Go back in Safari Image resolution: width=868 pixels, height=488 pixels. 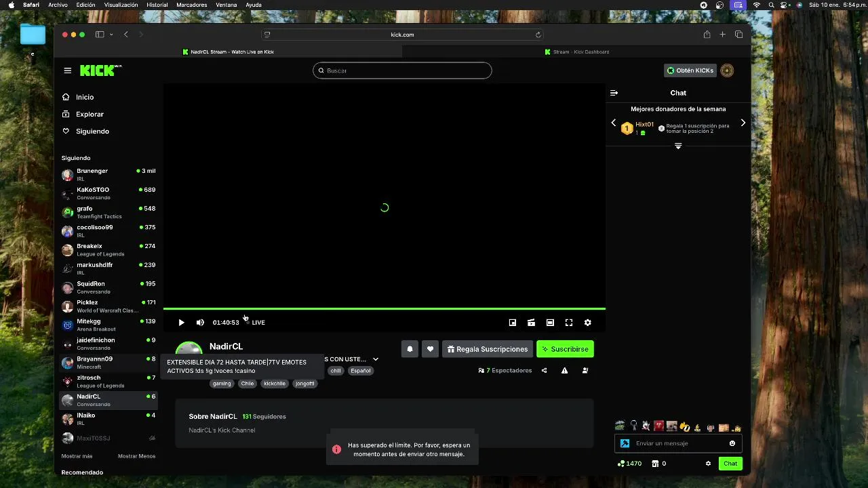click(x=126, y=35)
